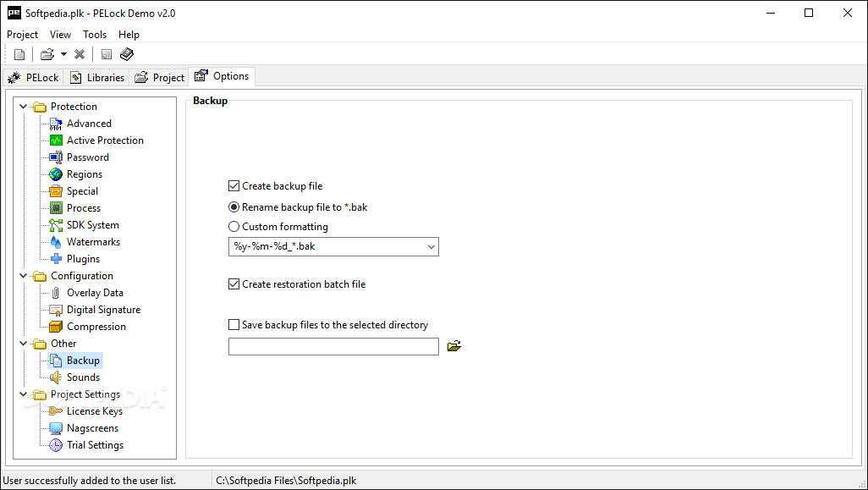Collapse the Project Settings tree node
This screenshot has height=490, width=868.
23,394
